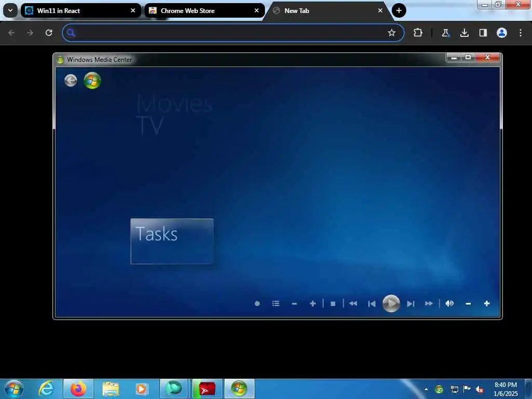Open the Windows Start menu orb
532x399 pixels.
pyautogui.click(x=14, y=389)
